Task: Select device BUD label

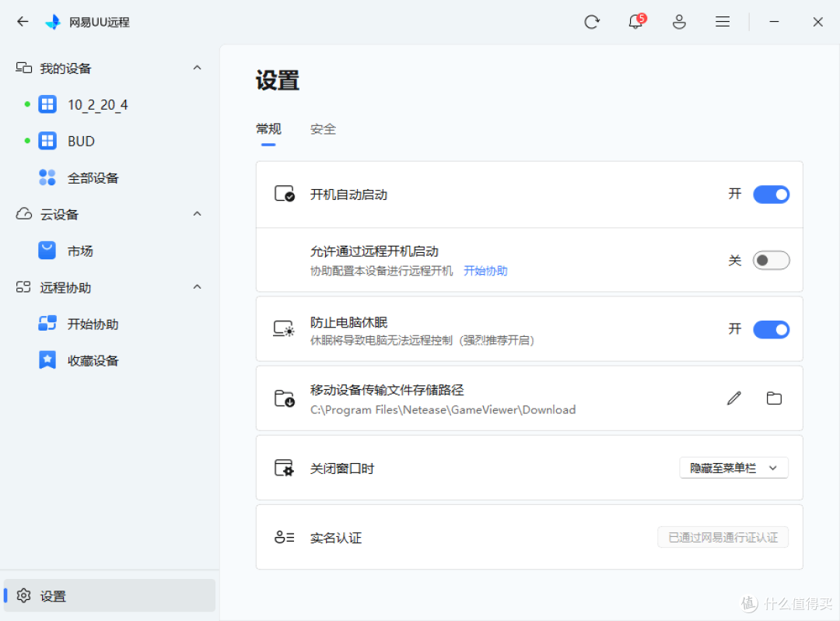Action: tap(81, 142)
